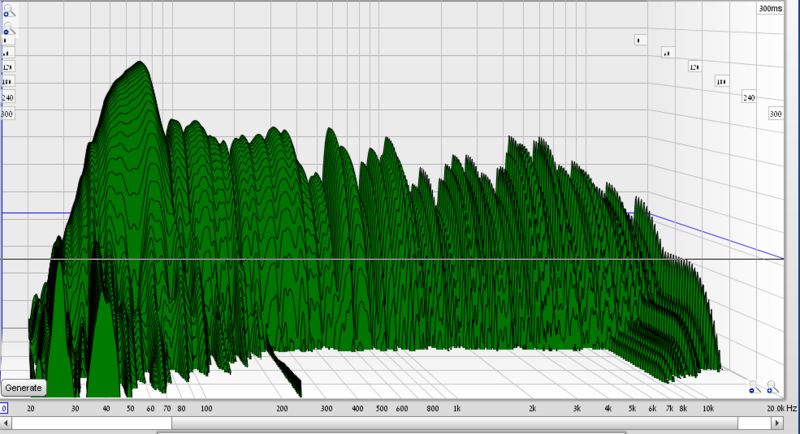
Task: Click the 6k frequency axis label
Action: (x=653, y=409)
